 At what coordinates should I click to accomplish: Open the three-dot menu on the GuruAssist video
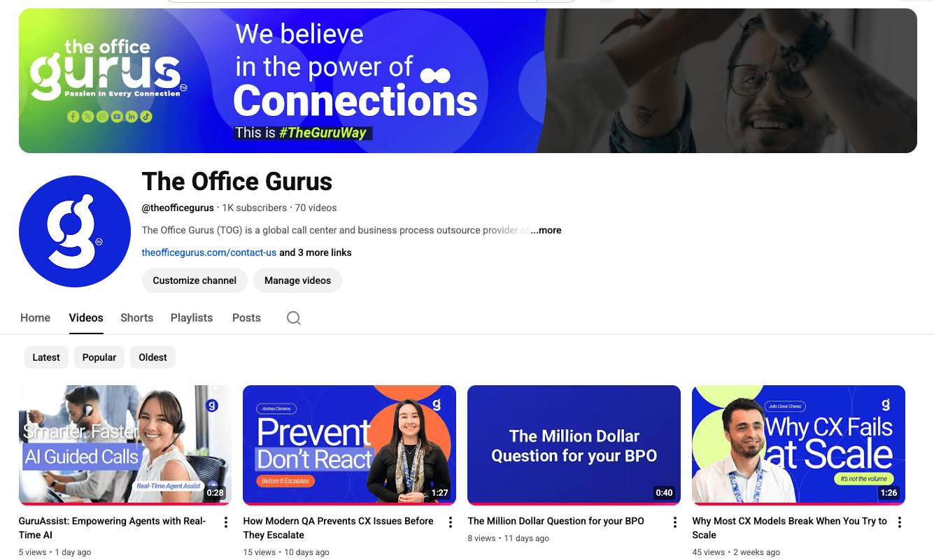pos(225,522)
